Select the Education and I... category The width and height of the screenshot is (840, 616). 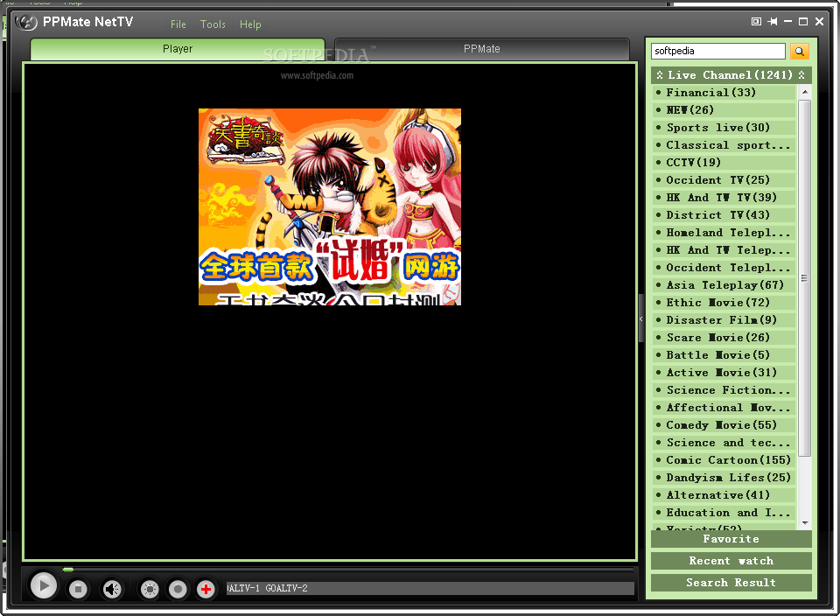click(x=724, y=513)
